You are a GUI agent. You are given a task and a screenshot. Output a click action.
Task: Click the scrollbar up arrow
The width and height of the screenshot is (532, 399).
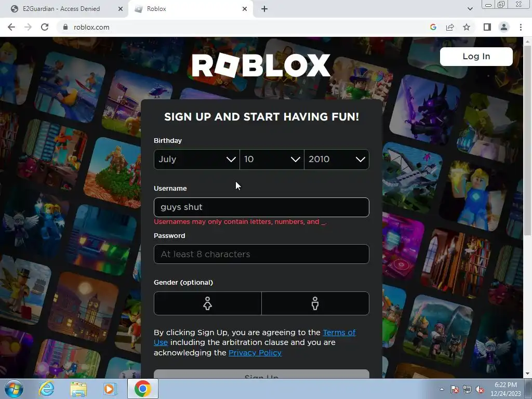pos(527,41)
